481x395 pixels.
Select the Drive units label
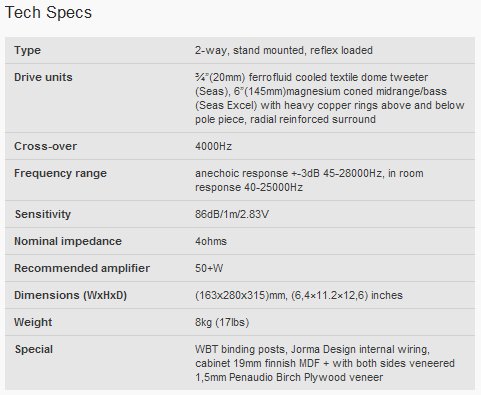[43, 77]
